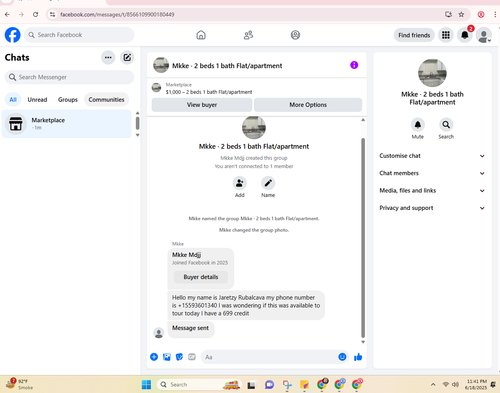Viewport: 500px width, 393px height.
Task: Open the emoji picker icon
Action: coord(342,357)
